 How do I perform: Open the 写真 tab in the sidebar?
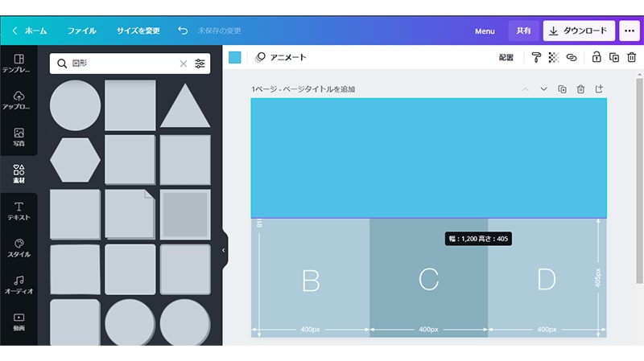19,137
